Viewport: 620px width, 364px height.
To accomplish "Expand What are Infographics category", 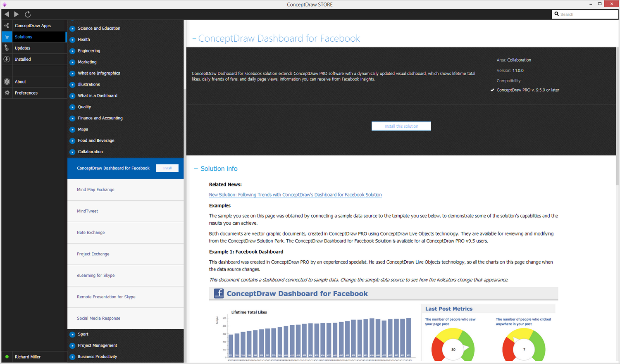I will [72, 73].
